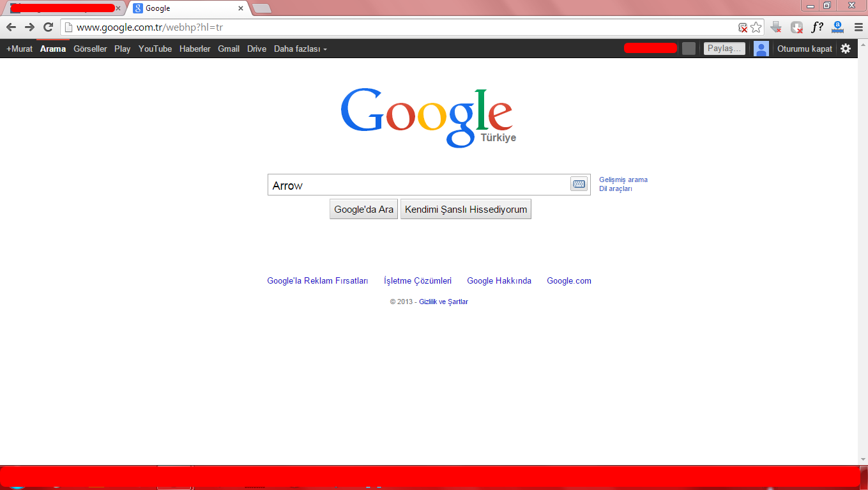The width and height of the screenshot is (868, 490).
Task: Open Gmail from Google bar
Action: coord(229,49)
